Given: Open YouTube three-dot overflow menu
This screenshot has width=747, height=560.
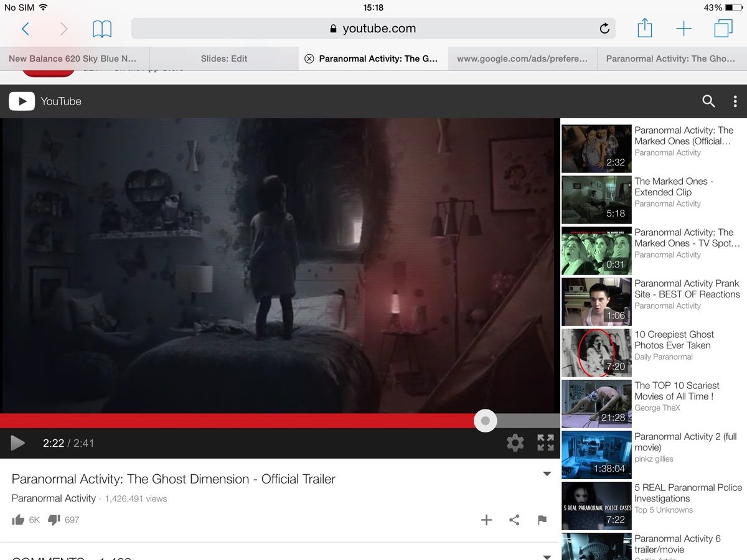Looking at the screenshot, I should tap(735, 101).
